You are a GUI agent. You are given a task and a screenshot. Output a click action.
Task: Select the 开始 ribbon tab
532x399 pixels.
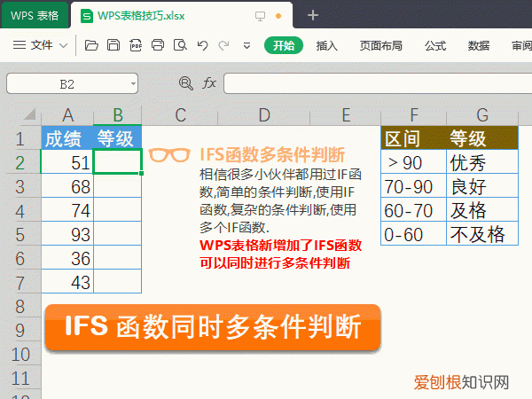coord(284,45)
